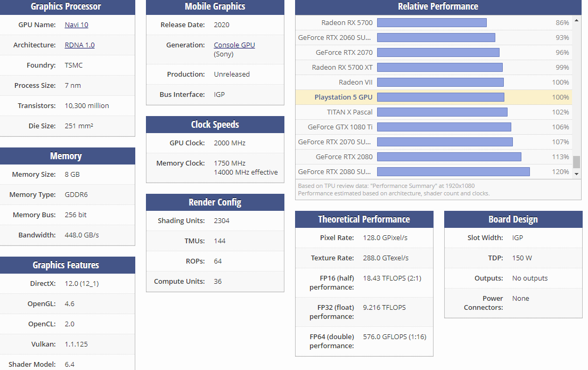588x370 pixels.
Task: Open GeForce RTX 2080 at 113%
Action: click(x=344, y=157)
